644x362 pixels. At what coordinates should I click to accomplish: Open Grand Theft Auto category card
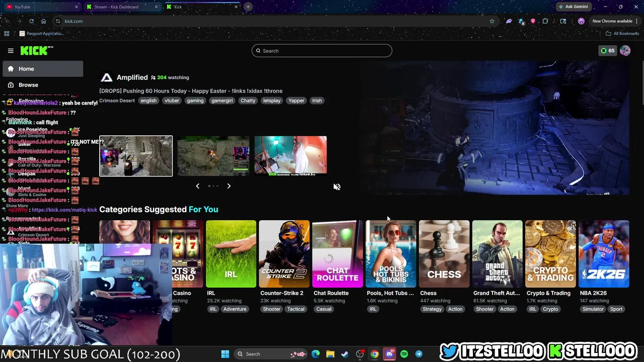[498, 254]
